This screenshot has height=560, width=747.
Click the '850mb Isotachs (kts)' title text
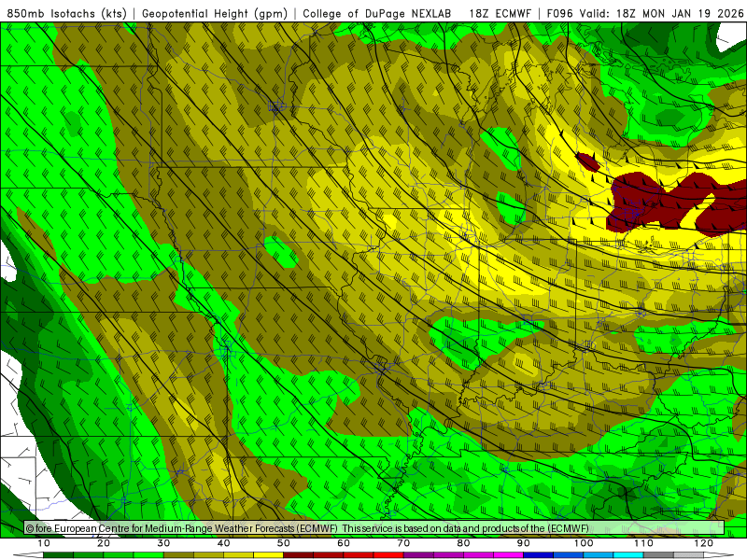coord(66,14)
